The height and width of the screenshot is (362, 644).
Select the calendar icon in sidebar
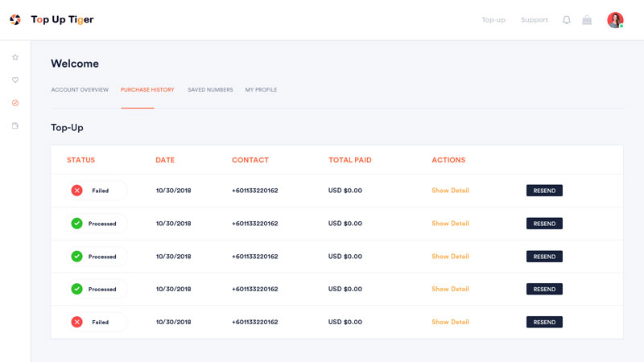(15, 125)
